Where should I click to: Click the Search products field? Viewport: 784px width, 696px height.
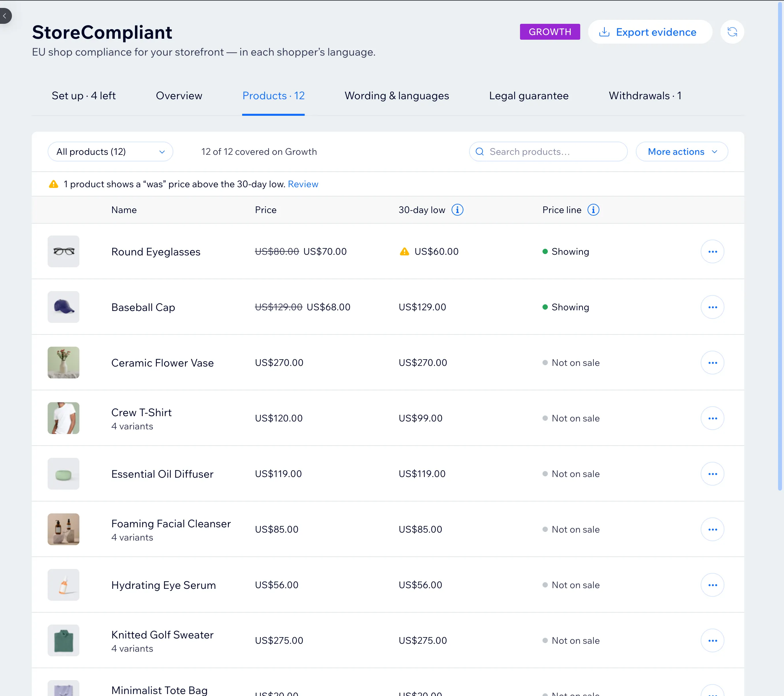(548, 152)
